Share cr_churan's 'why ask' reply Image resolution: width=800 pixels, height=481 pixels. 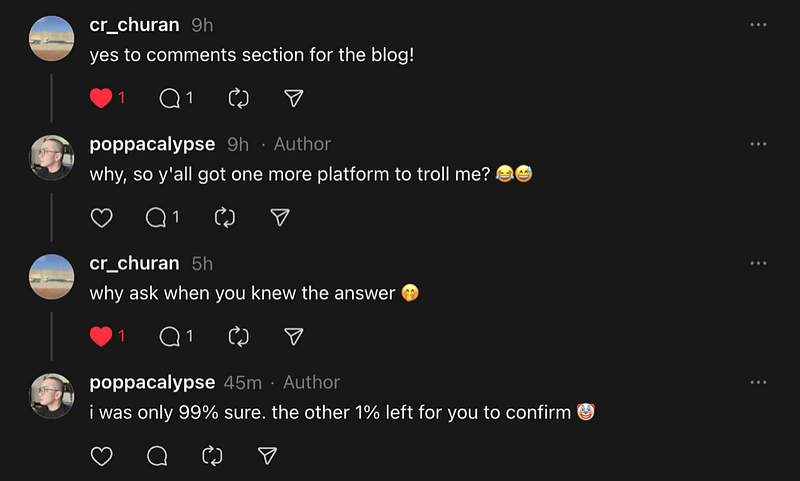[x=293, y=336]
